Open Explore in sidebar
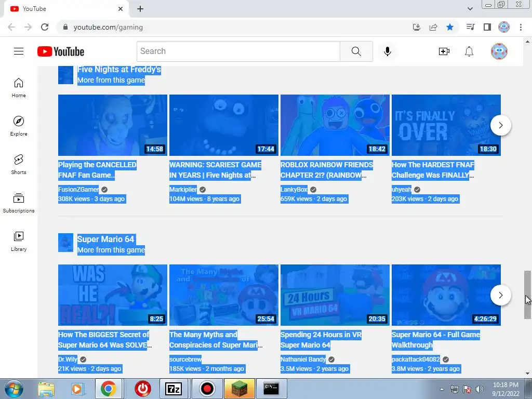The height and width of the screenshot is (399, 532). click(x=19, y=126)
